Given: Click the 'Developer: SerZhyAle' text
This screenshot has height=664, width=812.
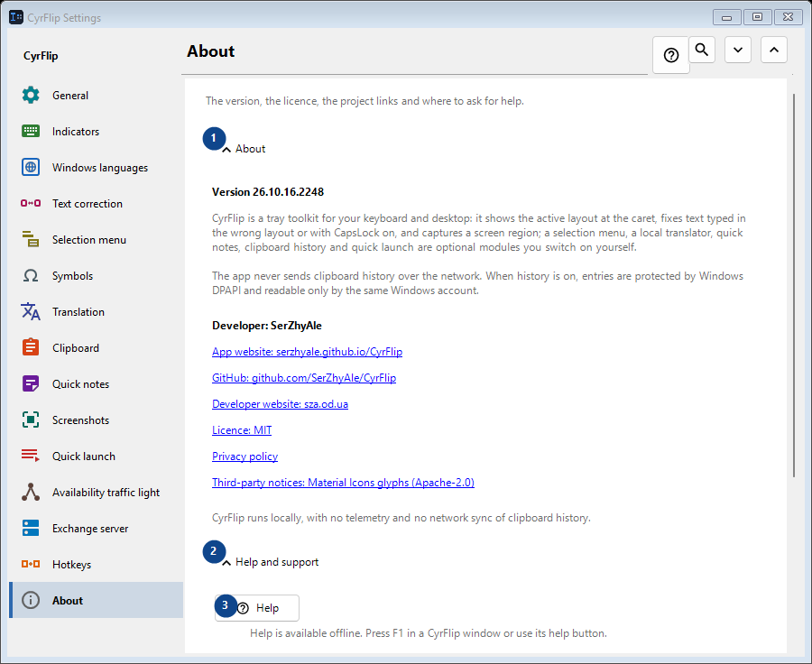Looking at the screenshot, I should coord(267,326).
